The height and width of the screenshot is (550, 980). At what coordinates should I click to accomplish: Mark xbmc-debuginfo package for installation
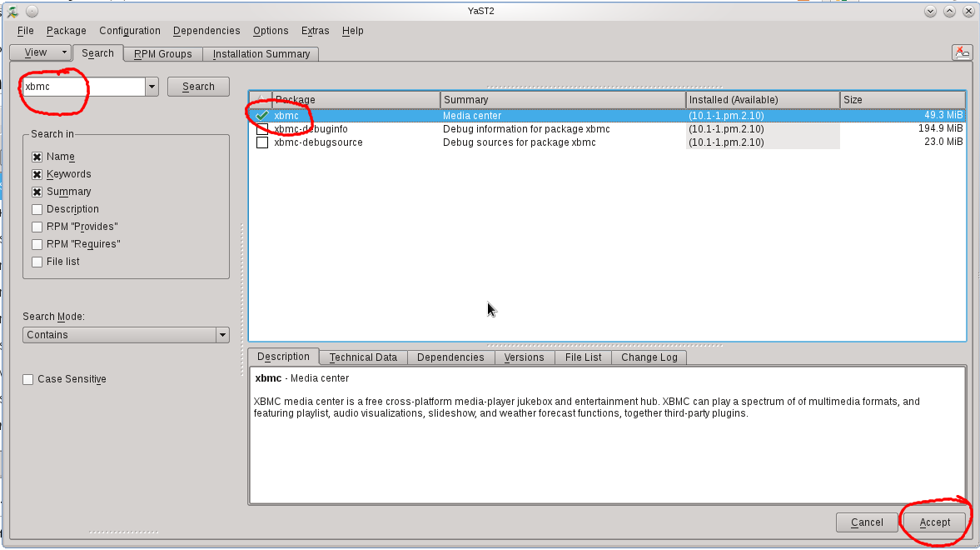coord(262,129)
